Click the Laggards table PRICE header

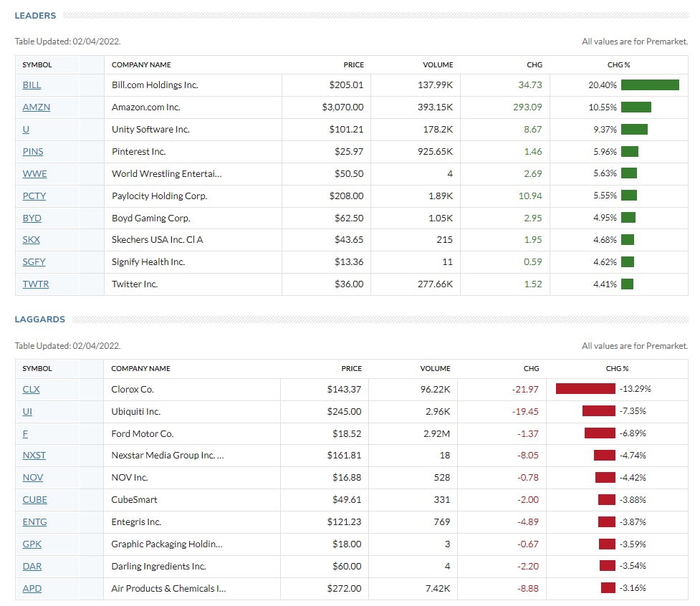pyautogui.click(x=352, y=369)
